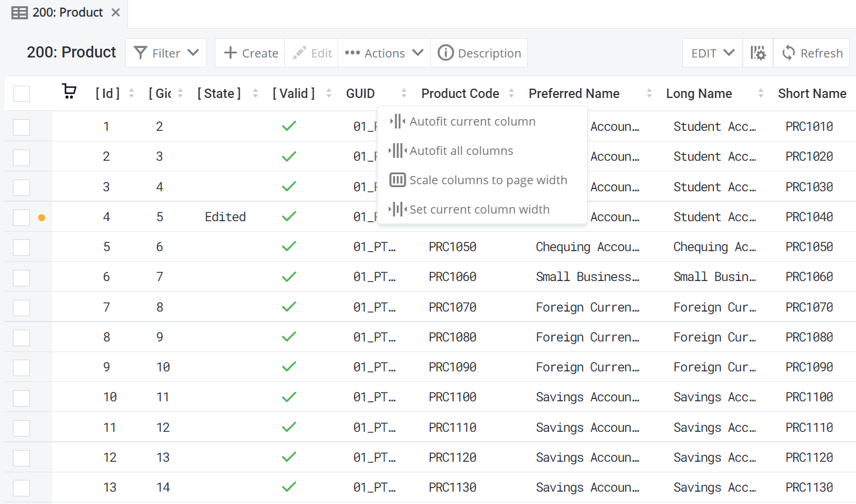Click the Filter funnel icon
This screenshot has width=856, height=504.
click(141, 53)
